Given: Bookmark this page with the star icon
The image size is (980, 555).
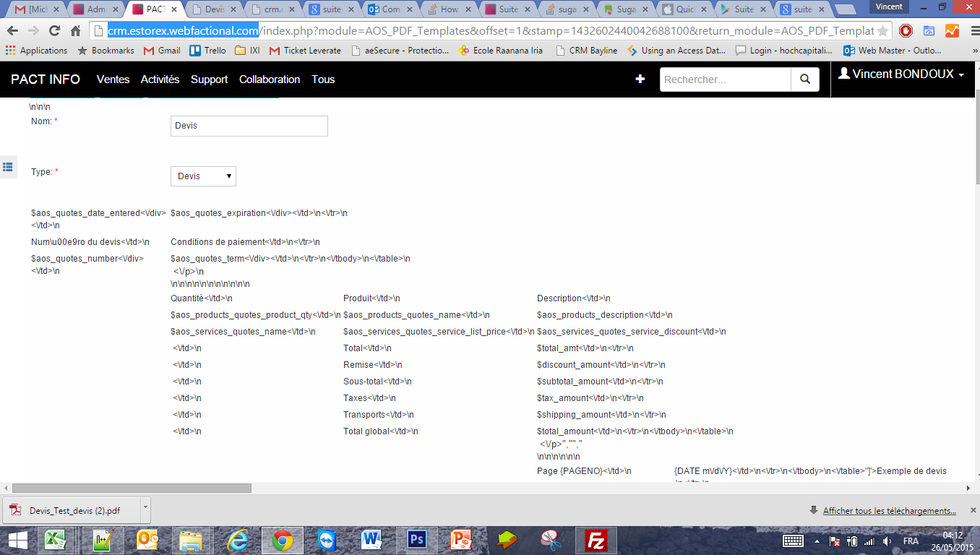Looking at the screenshot, I should click(x=882, y=32).
